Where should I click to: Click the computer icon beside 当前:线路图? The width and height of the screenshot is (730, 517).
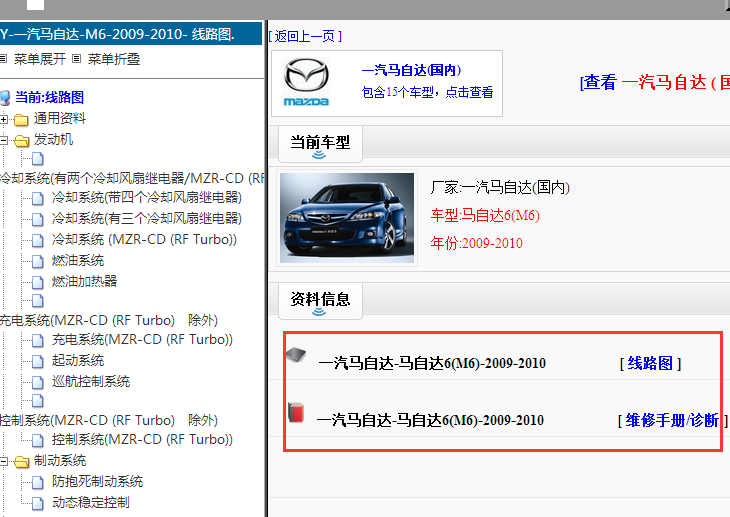5,98
